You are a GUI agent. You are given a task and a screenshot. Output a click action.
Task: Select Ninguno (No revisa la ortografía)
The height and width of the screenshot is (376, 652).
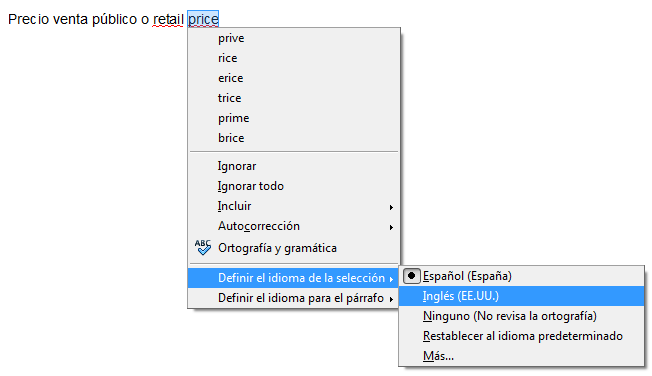tap(521, 316)
